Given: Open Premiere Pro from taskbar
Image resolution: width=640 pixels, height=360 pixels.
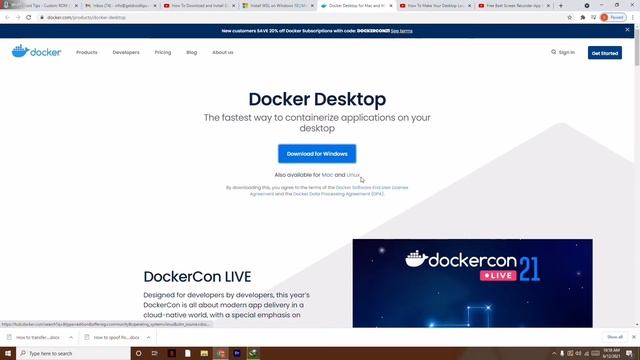Looking at the screenshot, I should pos(237,353).
